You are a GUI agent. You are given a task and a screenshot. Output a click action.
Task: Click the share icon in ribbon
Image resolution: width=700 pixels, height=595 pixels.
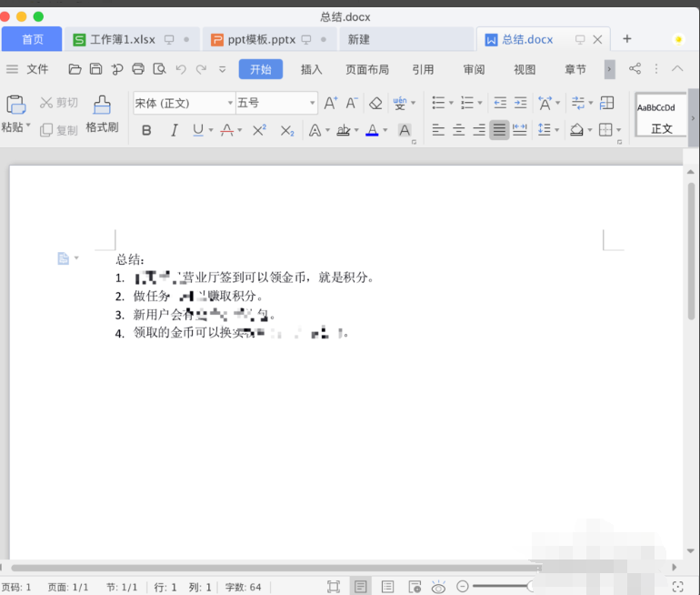(635, 69)
